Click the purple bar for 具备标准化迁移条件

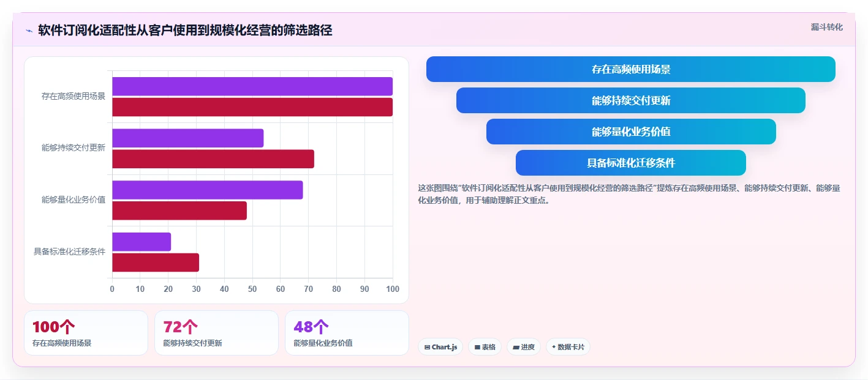[x=142, y=242]
